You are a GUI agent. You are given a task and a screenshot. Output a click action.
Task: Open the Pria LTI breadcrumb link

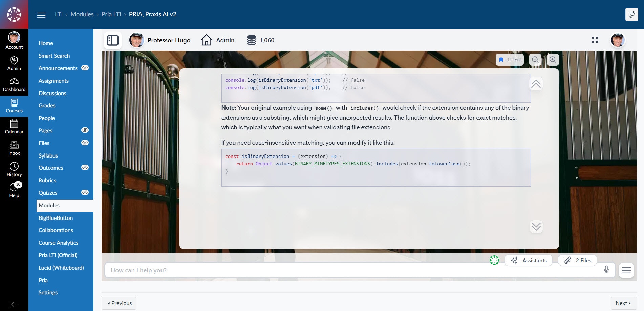[x=111, y=14]
